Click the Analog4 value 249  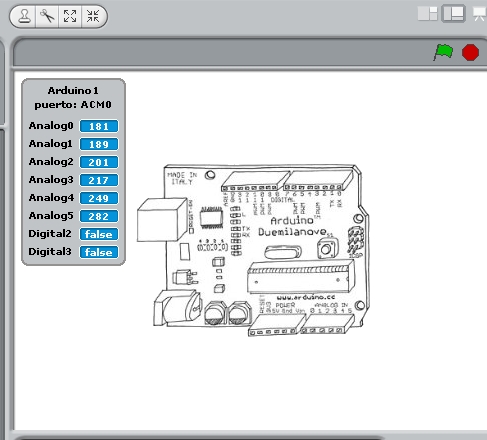tap(99, 198)
